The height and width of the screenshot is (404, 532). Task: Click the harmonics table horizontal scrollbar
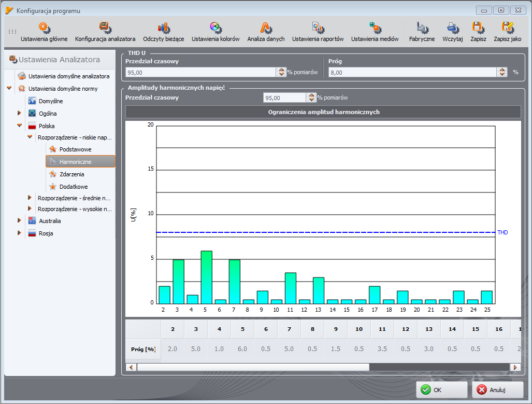tap(253, 367)
